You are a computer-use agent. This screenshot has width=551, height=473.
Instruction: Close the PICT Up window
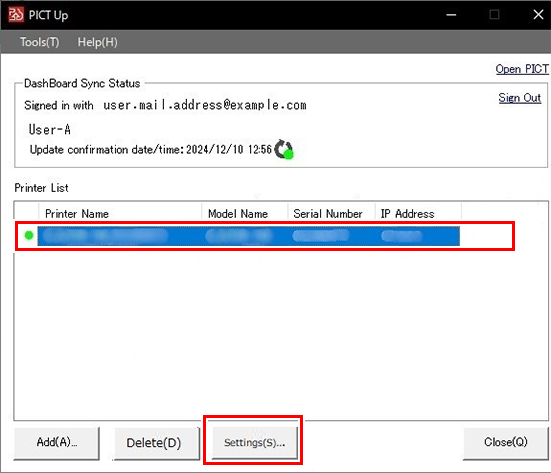538,15
